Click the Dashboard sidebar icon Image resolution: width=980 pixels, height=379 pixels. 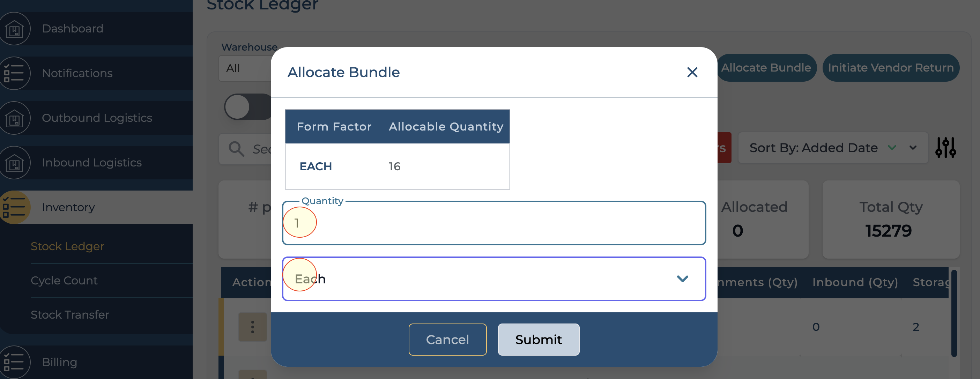(14, 29)
